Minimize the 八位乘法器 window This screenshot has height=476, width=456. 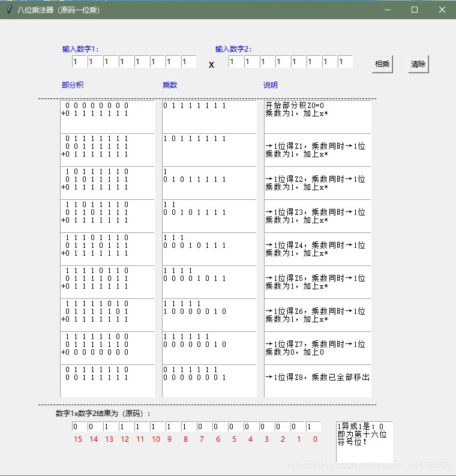[388, 10]
